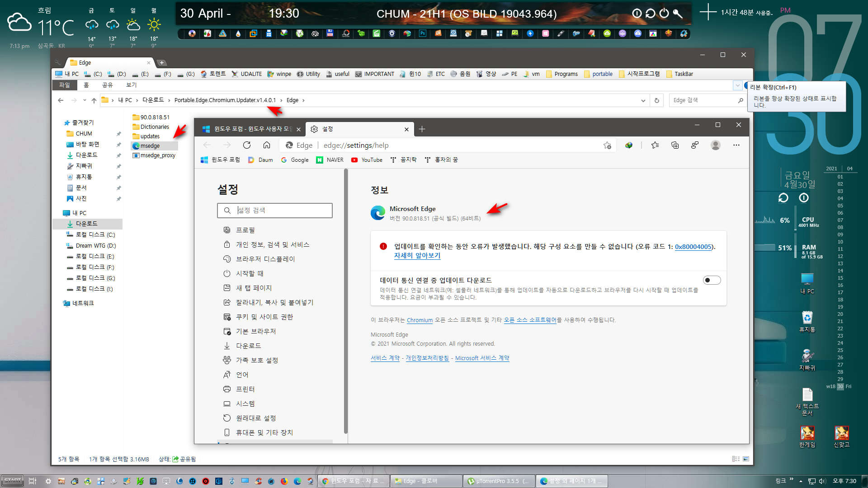Open Edge collections icon
868x488 pixels.
click(x=675, y=145)
